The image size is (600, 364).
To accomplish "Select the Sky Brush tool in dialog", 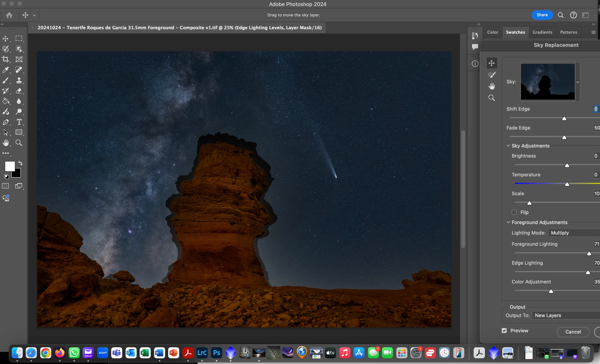I will pos(492,75).
